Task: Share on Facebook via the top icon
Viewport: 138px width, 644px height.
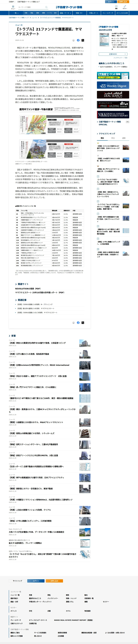Action: 78,40
